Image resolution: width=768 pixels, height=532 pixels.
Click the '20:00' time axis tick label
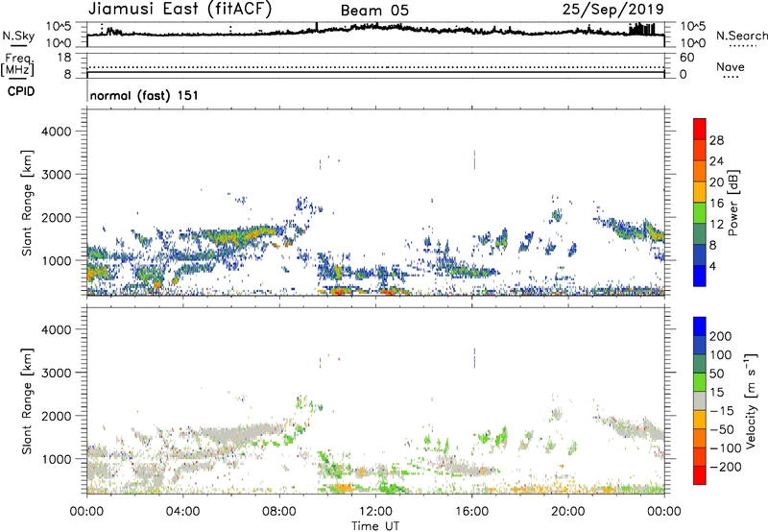click(x=568, y=512)
